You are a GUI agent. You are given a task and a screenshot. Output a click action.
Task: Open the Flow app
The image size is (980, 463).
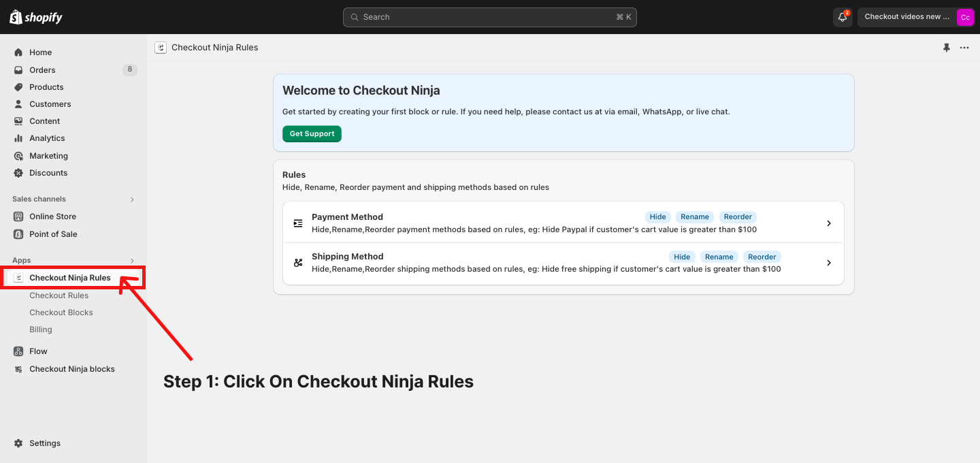pyautogui.click(x=38, y=351)
